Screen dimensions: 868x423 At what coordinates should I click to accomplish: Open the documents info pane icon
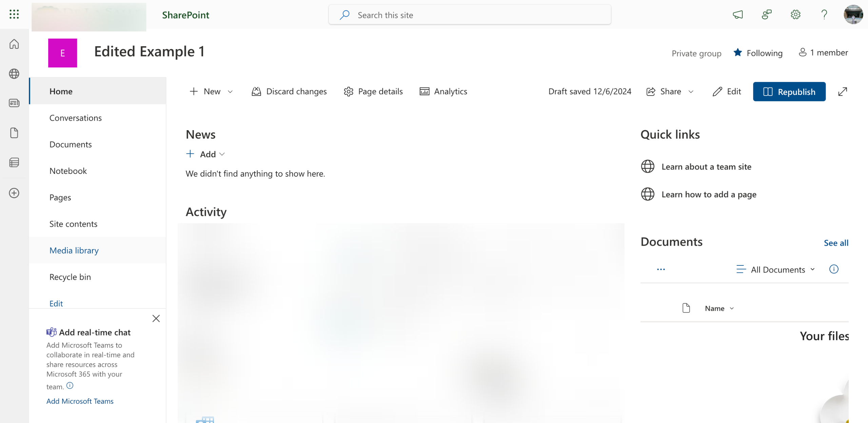pyautogui.click(x=833, y=269)
